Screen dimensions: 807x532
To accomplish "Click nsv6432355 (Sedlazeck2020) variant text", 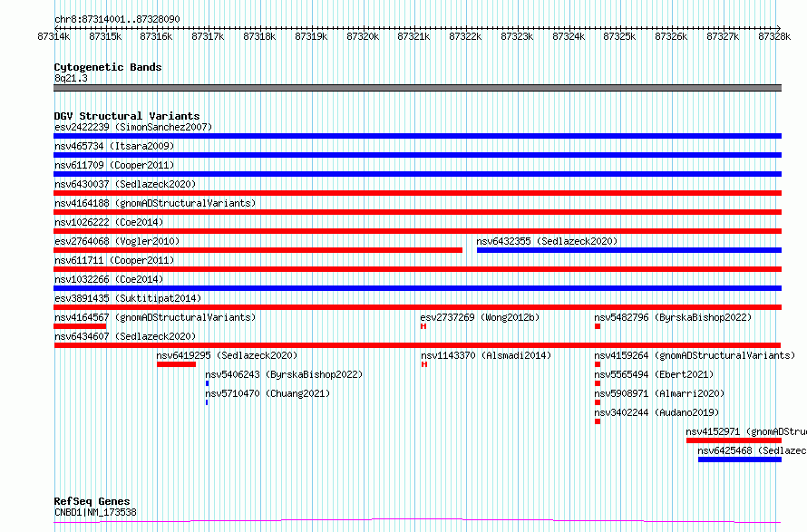I will (547, 241).
